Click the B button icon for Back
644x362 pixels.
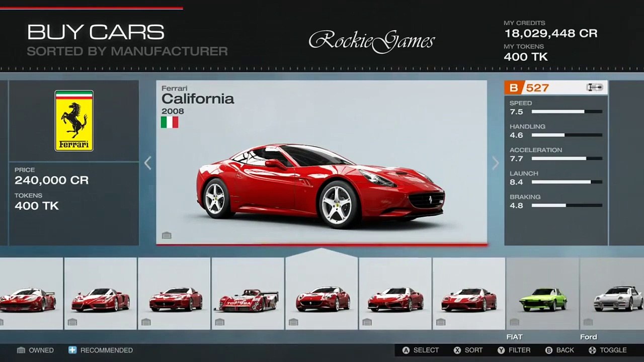click(x=549, y=350)
